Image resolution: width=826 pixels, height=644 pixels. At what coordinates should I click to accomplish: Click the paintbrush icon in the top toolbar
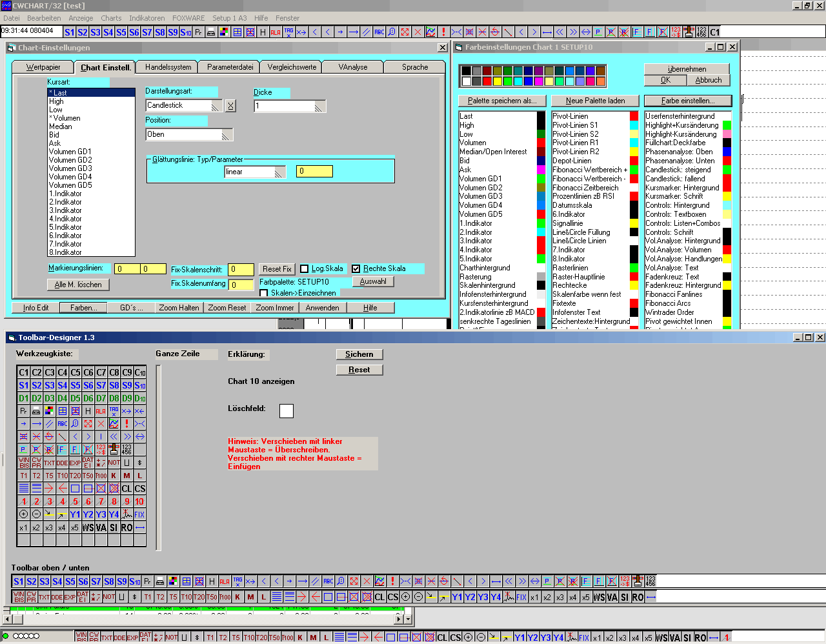point(689,32)
